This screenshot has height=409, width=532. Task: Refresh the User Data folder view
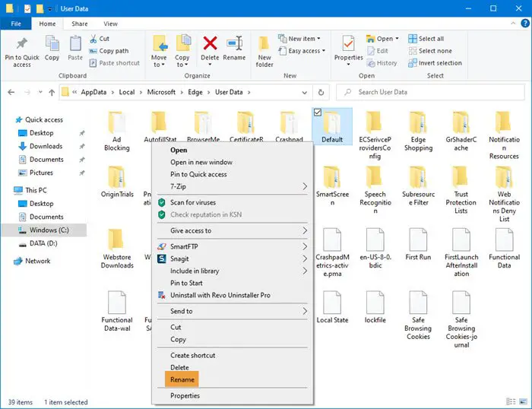tap(321, 92)
